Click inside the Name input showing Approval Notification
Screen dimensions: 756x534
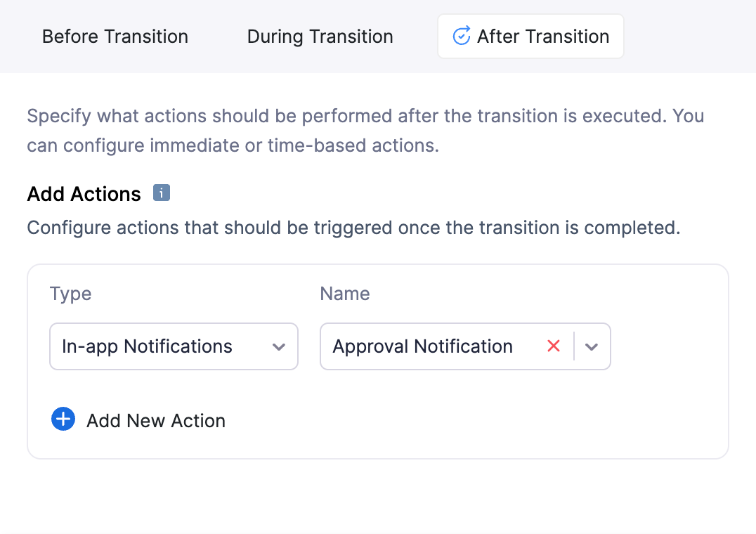pyautogui.click(x=424, y=346)
